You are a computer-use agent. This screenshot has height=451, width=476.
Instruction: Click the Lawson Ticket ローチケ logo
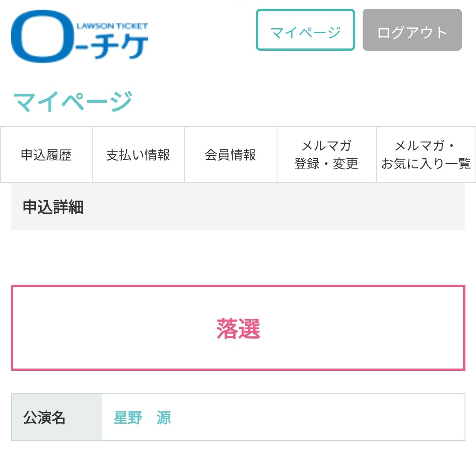coord(79,37)
